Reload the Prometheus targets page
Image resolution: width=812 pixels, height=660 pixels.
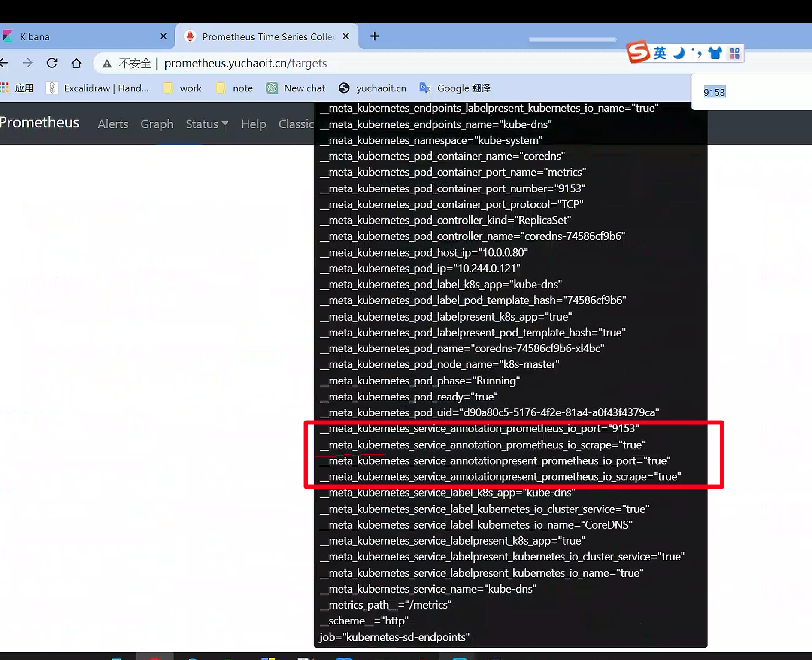coord(52,63)
